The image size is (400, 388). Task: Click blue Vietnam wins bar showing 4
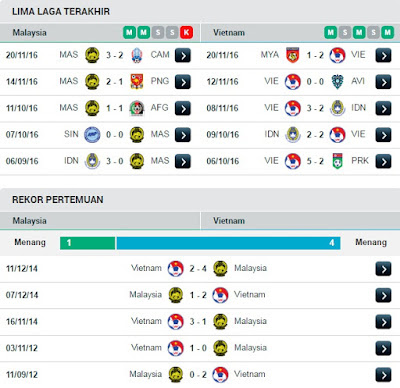[228, 243]
